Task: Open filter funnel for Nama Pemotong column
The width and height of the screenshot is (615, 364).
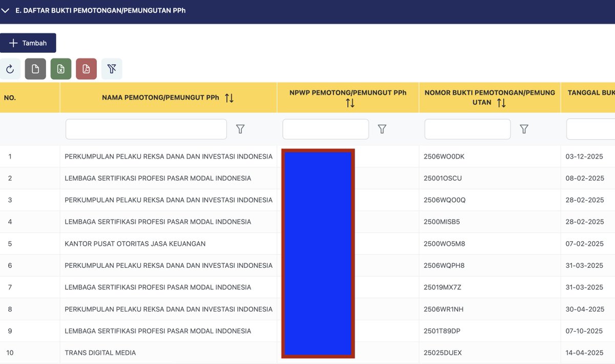Action: pos(240,129)
